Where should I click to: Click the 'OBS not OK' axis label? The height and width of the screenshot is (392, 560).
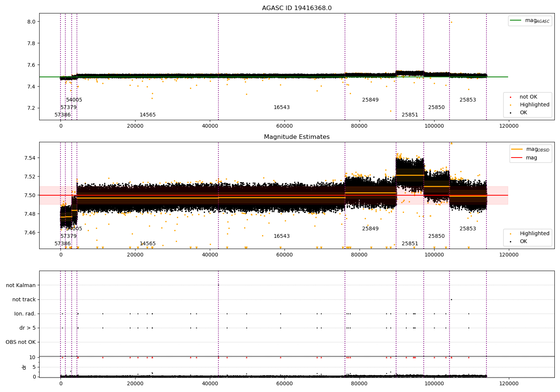point(21,342)
